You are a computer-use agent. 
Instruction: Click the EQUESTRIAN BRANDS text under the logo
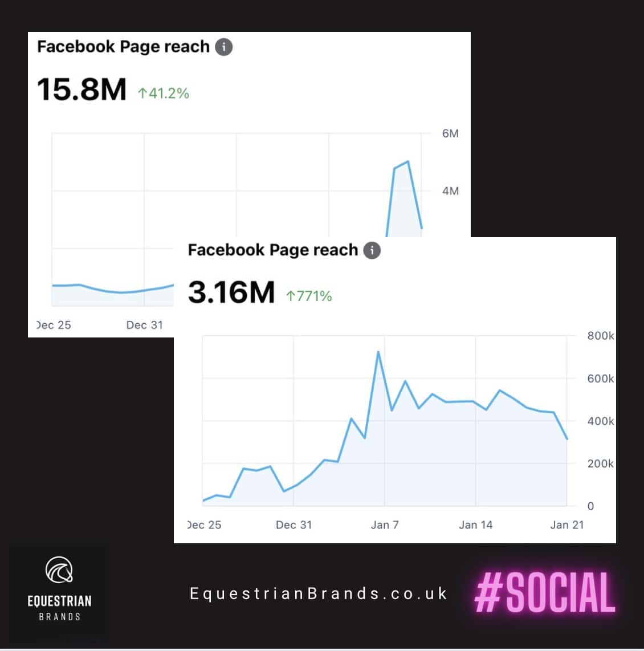59,607
